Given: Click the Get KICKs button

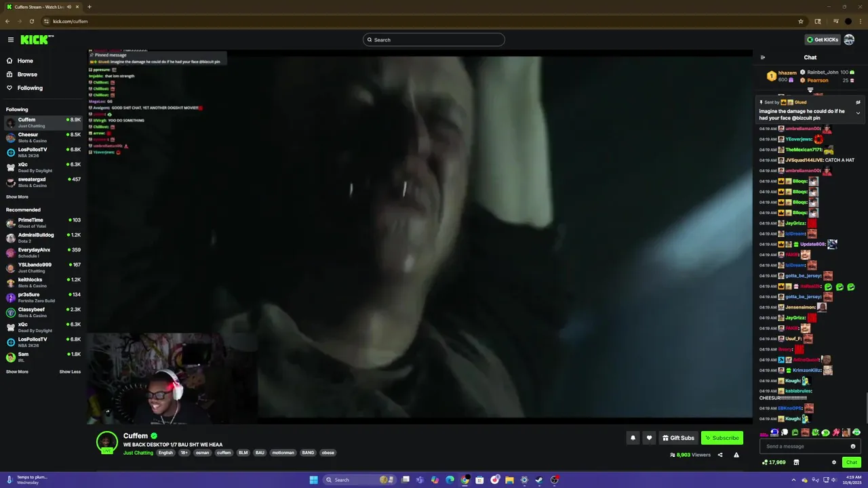Looking at the screenshot, I should point(823,39).
